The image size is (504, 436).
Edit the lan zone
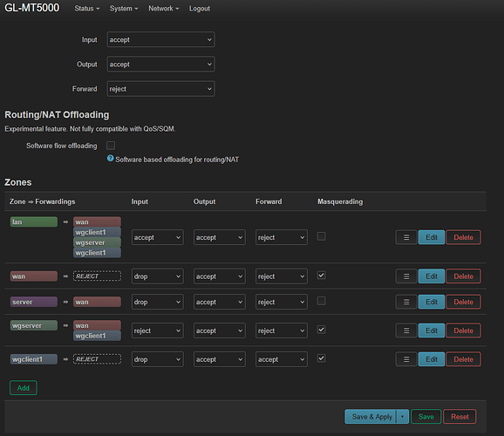point(432,237)
